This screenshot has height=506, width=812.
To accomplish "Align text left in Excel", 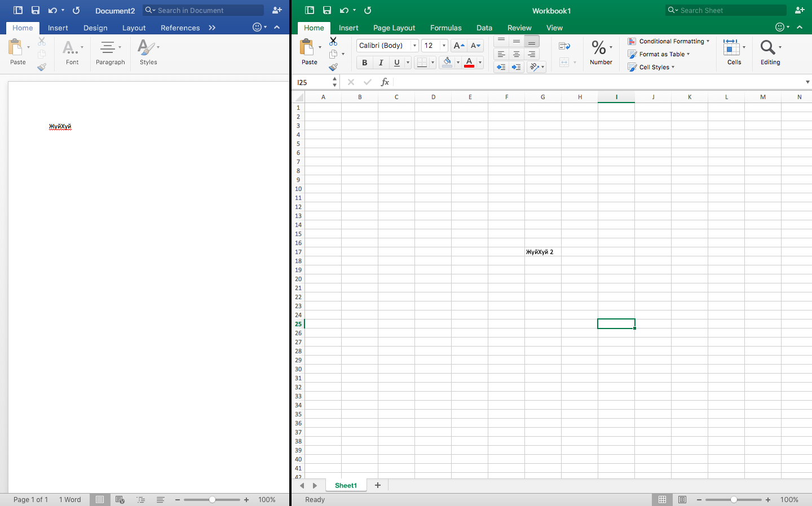I will pos(501,54).
